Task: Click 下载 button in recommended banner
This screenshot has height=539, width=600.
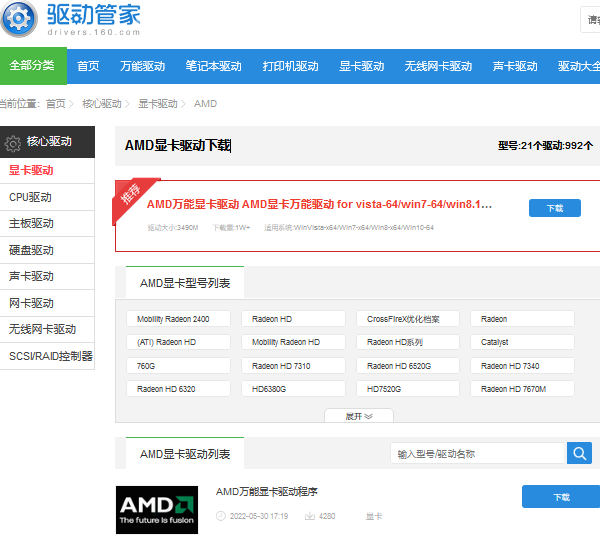Action: coord(555,208)
